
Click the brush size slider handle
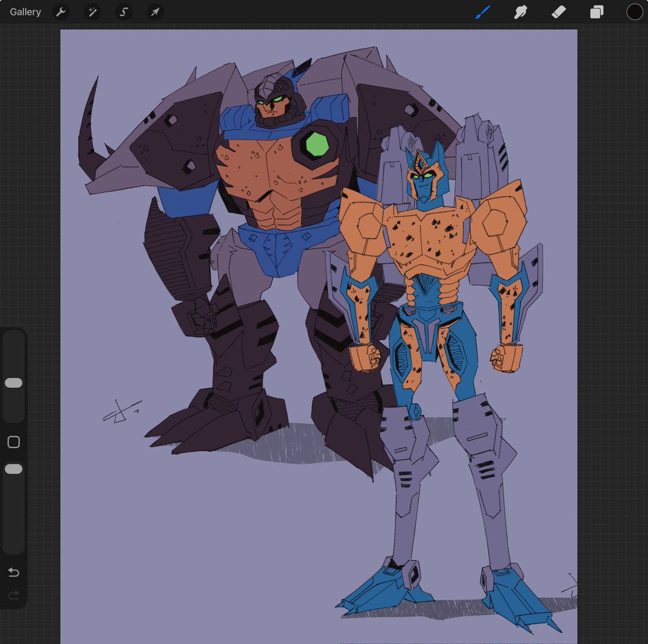(x=13, y=383)
